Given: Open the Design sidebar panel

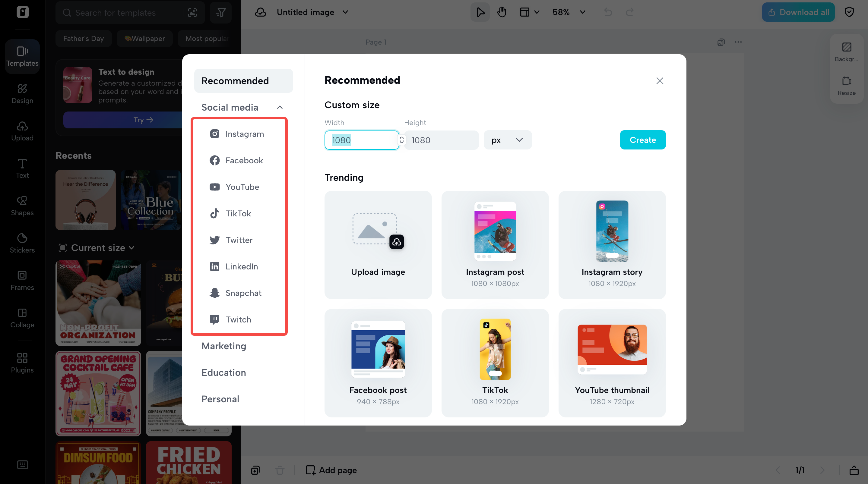Looking at the screenshot, I should tap(22, 94).
